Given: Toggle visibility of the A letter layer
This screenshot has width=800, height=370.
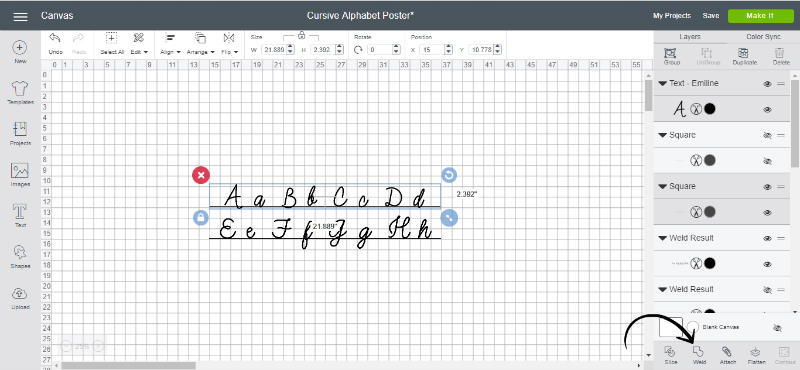Looking at the screenshot, I should (767, 110).
